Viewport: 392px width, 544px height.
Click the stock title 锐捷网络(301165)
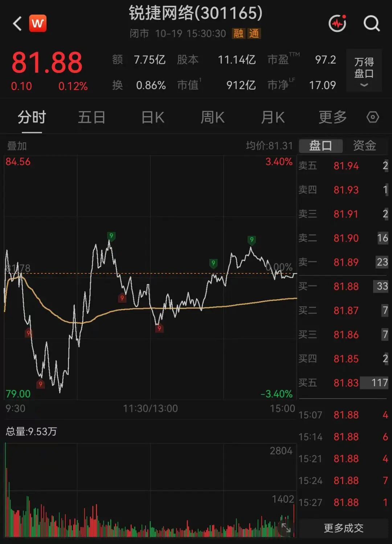pyautogui.click(x=196, y=13)
